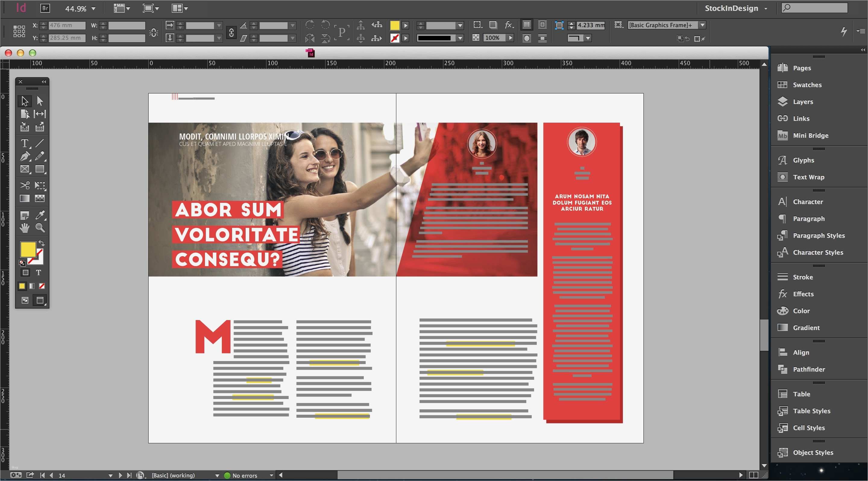The image size is (868, 481).
Task: Click the No errors preflight status
Action: [x=244, y=475]
